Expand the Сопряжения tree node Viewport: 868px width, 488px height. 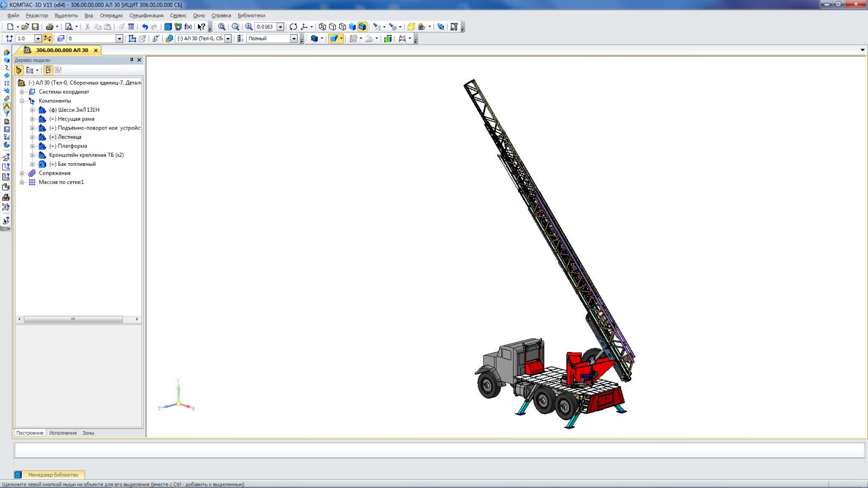click(22, 174)
